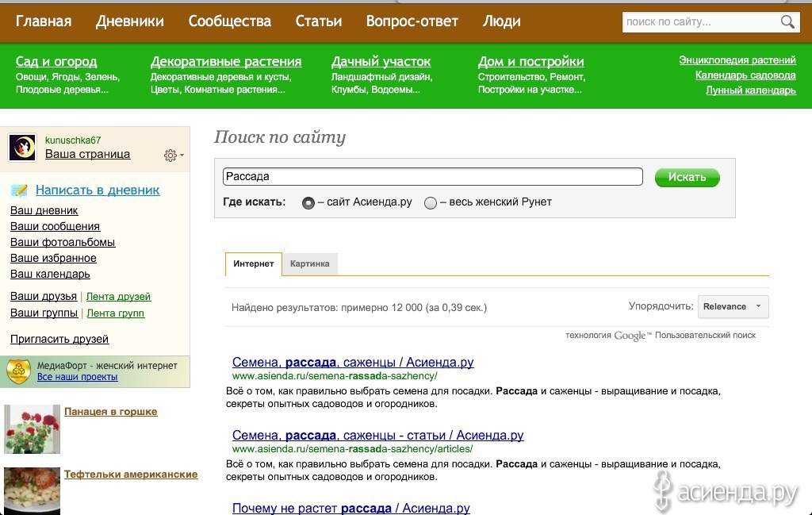Go to Ваша страница
The width and height of the screenshot is (812, 515).
(87, 154)
